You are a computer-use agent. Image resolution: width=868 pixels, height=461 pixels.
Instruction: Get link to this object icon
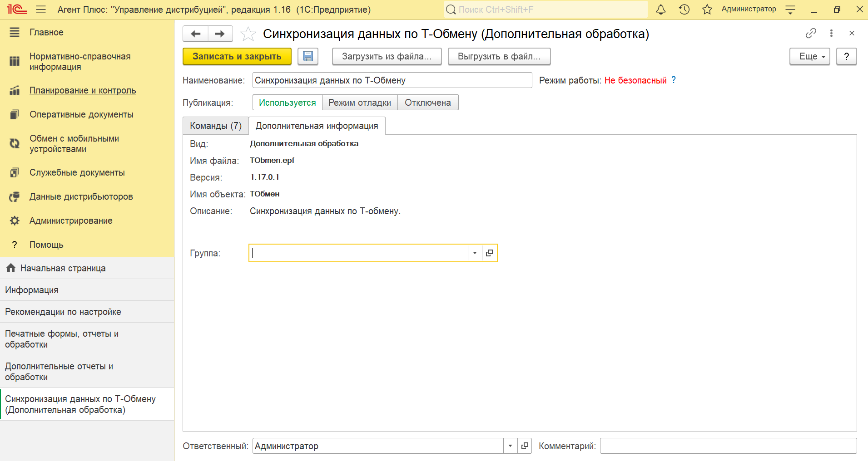point(811,33)
